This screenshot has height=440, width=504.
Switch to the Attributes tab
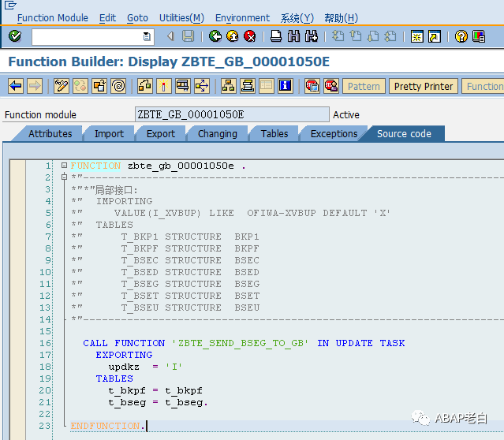[x=50, y=134]
